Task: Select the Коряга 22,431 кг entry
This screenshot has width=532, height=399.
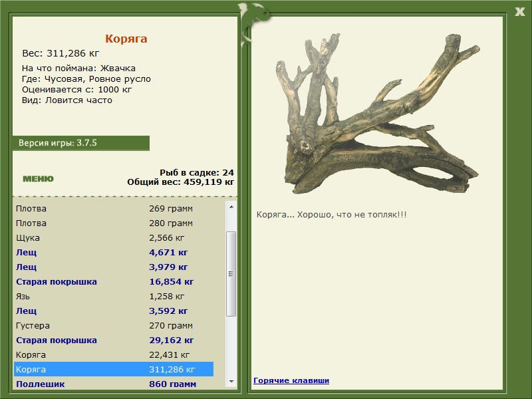Action: click(x=114, y=354)
